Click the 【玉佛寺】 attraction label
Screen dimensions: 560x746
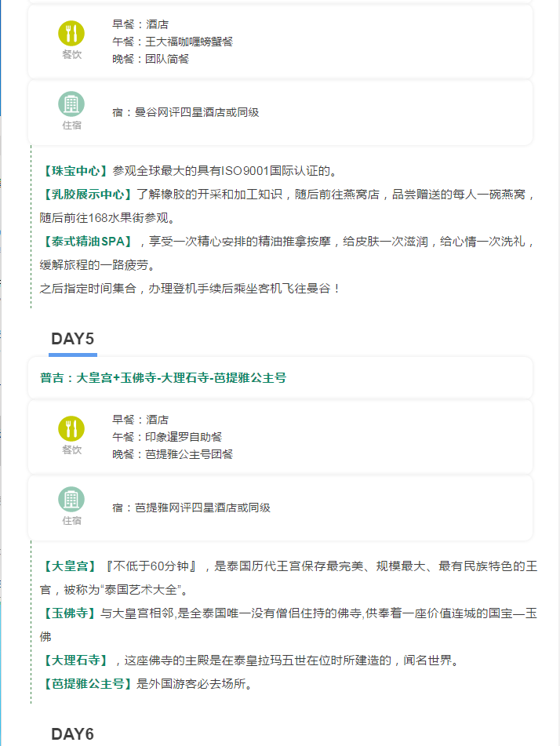point(69,613)
